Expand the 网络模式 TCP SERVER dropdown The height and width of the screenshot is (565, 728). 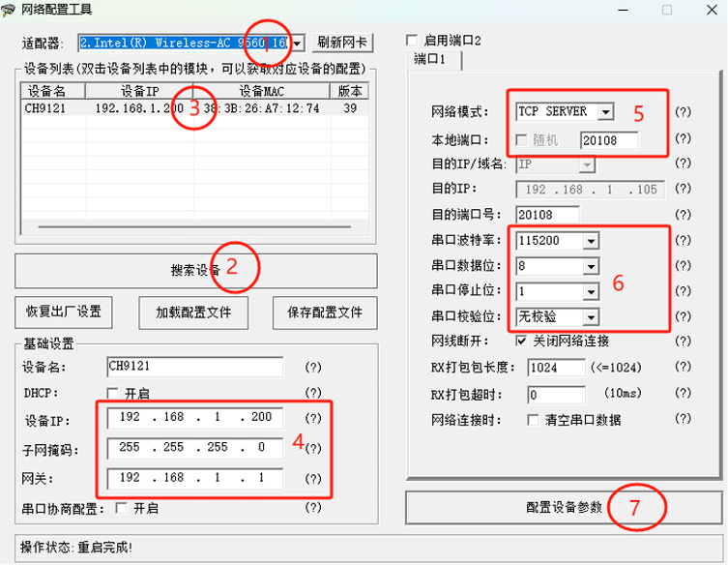605,112
